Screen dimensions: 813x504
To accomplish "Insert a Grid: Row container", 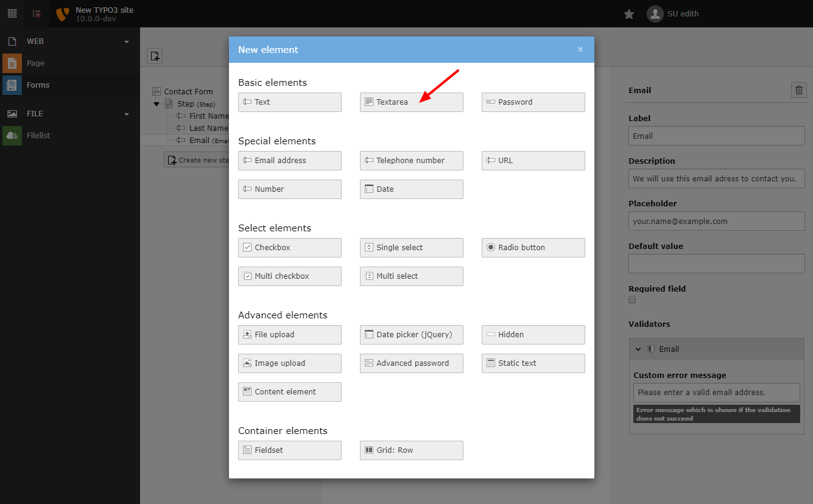I will pos(411,450).
